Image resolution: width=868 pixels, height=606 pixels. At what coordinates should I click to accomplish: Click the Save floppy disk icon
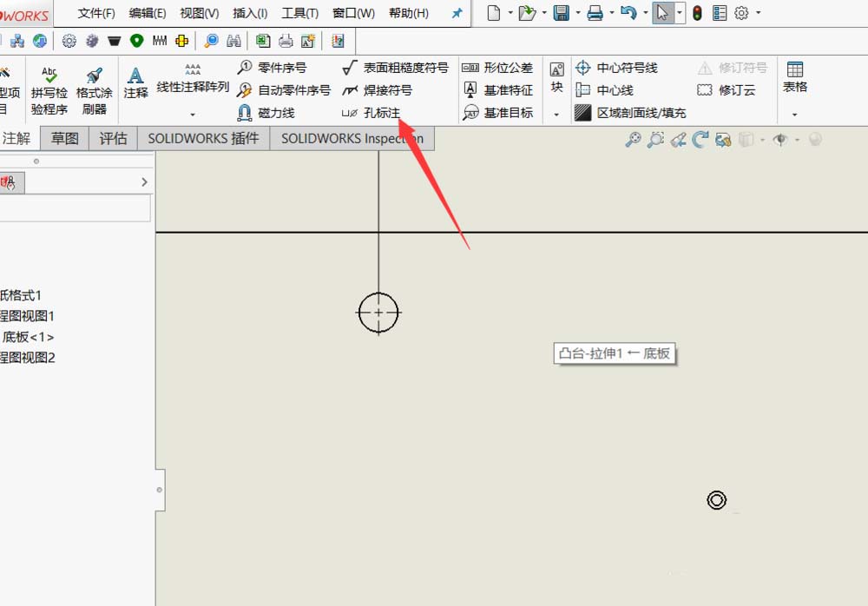(562, 13)
